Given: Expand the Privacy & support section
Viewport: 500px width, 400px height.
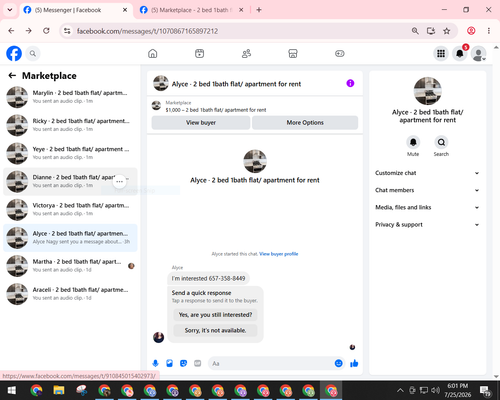Looking at the screenshot, I should point(428,225).
